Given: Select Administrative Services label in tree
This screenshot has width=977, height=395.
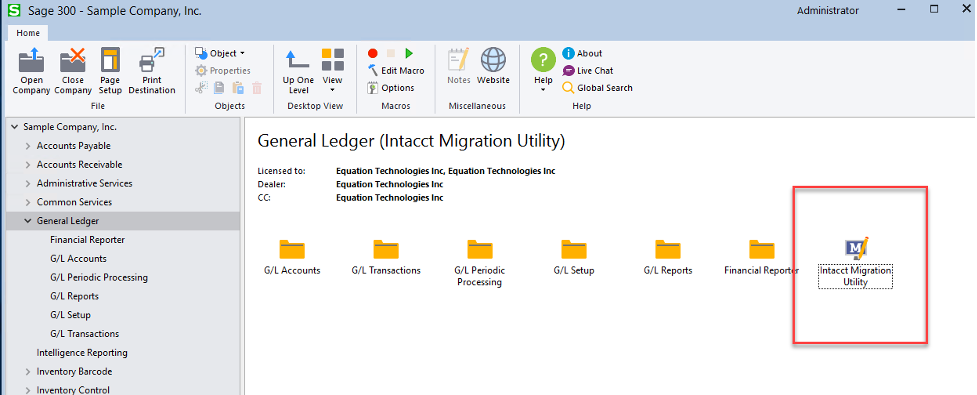Looking at the screenshot, I should point(84,183).
